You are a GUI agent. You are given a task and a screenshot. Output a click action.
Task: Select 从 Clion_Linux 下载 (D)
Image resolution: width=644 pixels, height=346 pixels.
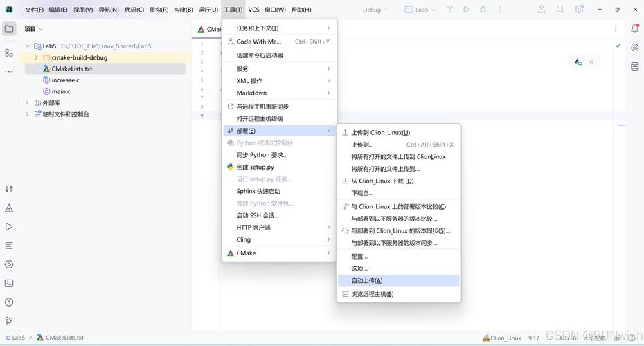pyautogui.click(x=398, y=181)
